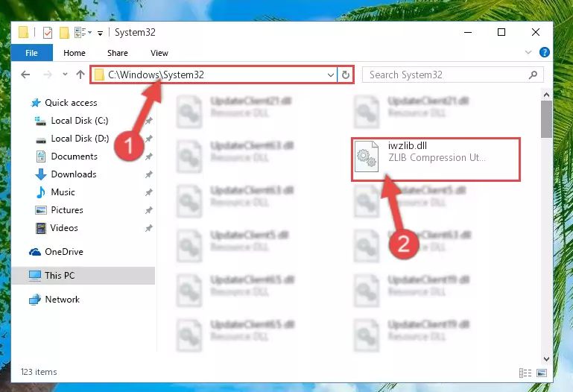
Task: Click the pin icon next to Local Disk (D:)
Action: [x=149, y=139]
